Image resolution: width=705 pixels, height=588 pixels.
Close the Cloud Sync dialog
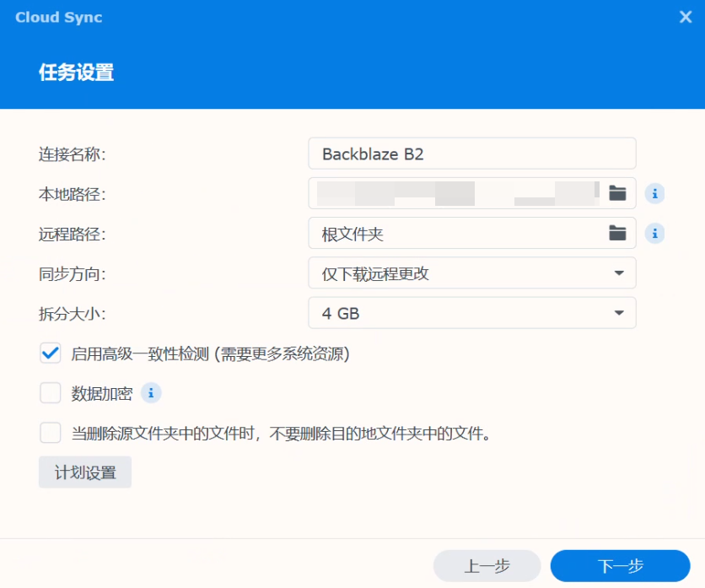(x=686, y=17)
